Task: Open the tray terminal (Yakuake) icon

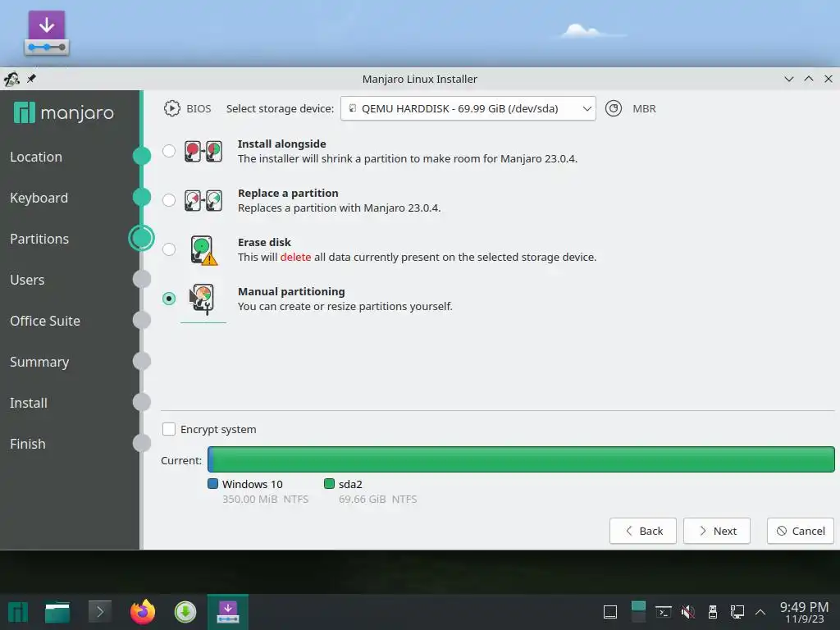Action: 664,612
